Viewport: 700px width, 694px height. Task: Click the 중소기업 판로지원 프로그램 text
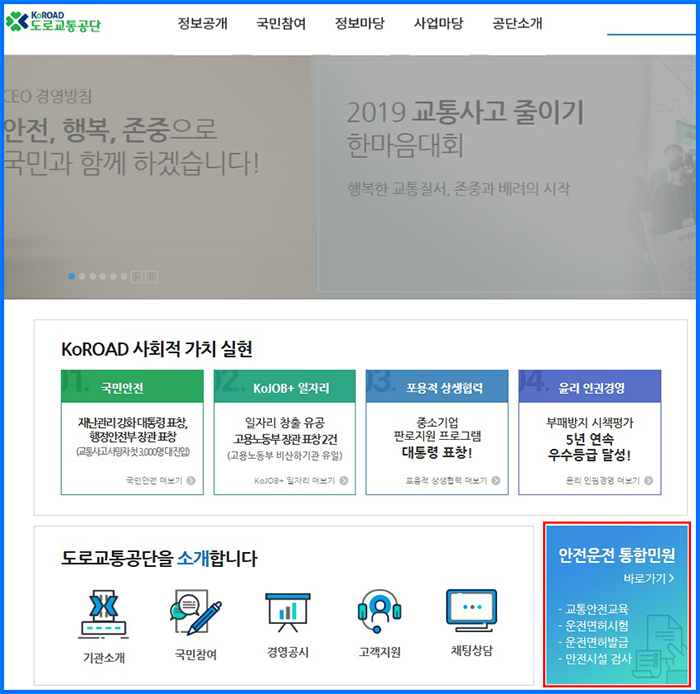(437, 429)
